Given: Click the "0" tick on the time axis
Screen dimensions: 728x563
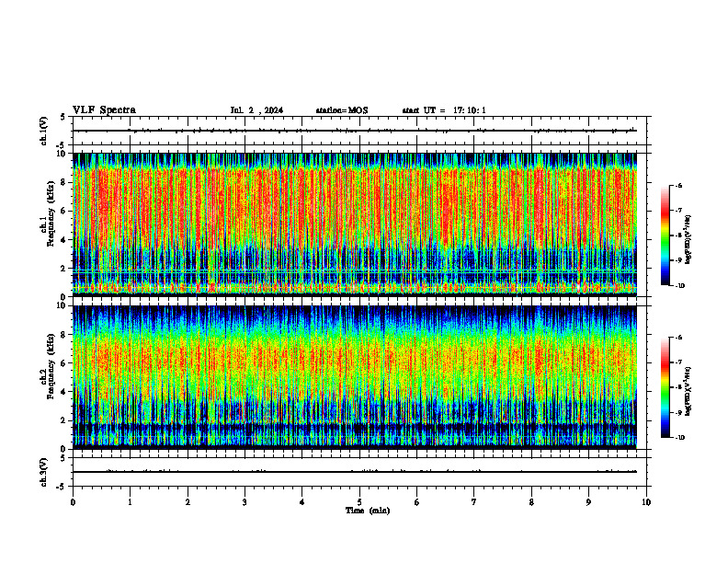Looking at the screenshot, I should click(73, 502).
